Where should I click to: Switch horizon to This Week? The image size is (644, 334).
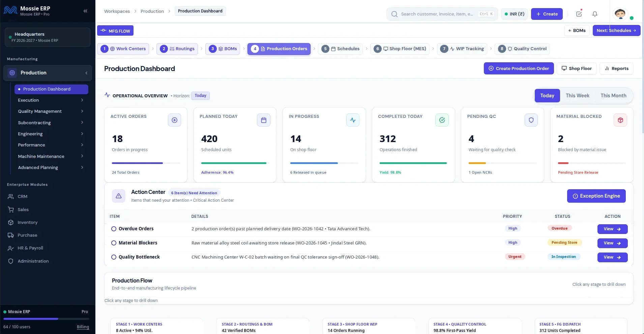click(578, 96)
